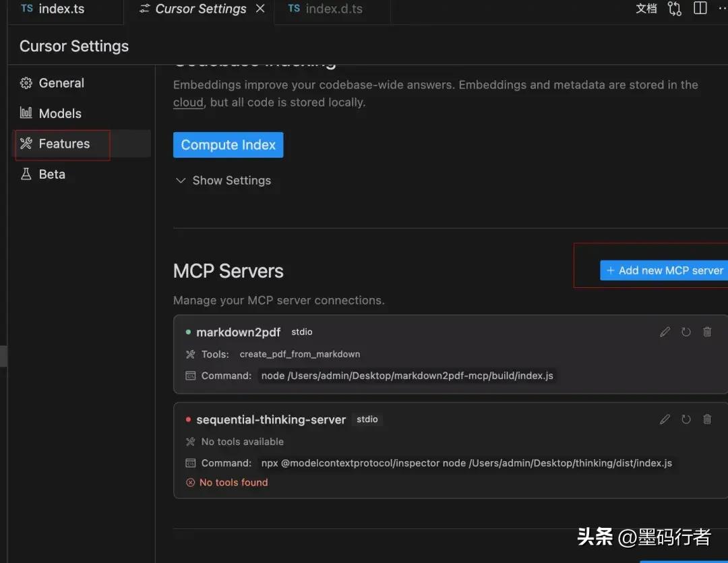Switch to the index.ts tab

(62, 9)
